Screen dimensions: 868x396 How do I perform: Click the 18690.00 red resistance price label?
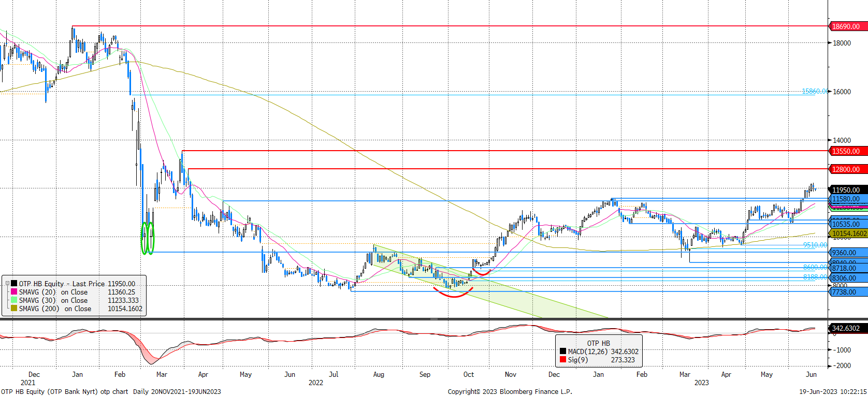coord(848,26)
